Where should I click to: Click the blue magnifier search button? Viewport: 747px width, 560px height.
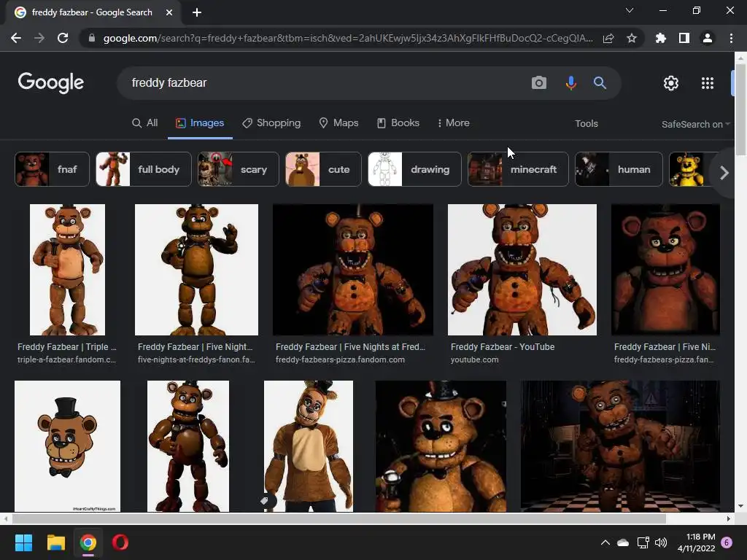point(600,83)
